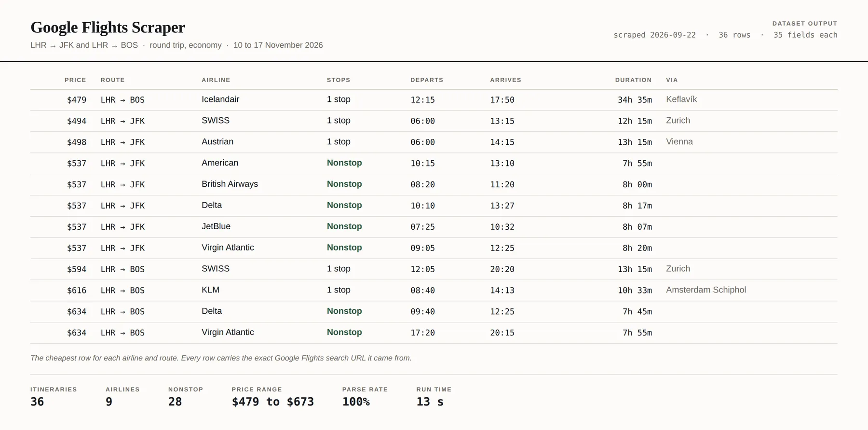Select the VIA column header

672,80
